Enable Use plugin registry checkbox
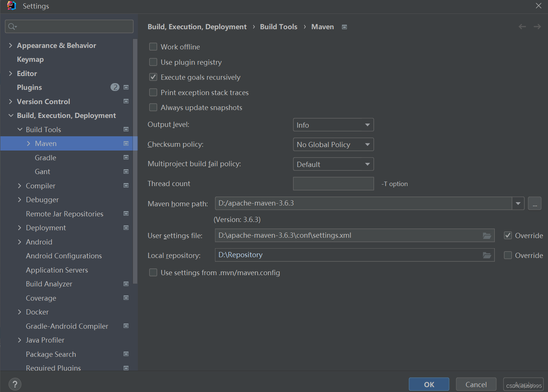 point(153,62)
